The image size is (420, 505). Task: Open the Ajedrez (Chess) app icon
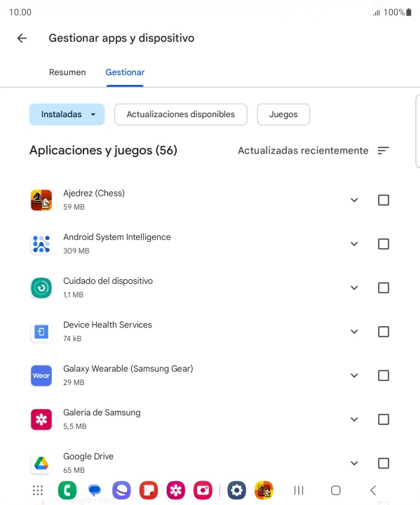pyautogui.click(x=41, y=200)
